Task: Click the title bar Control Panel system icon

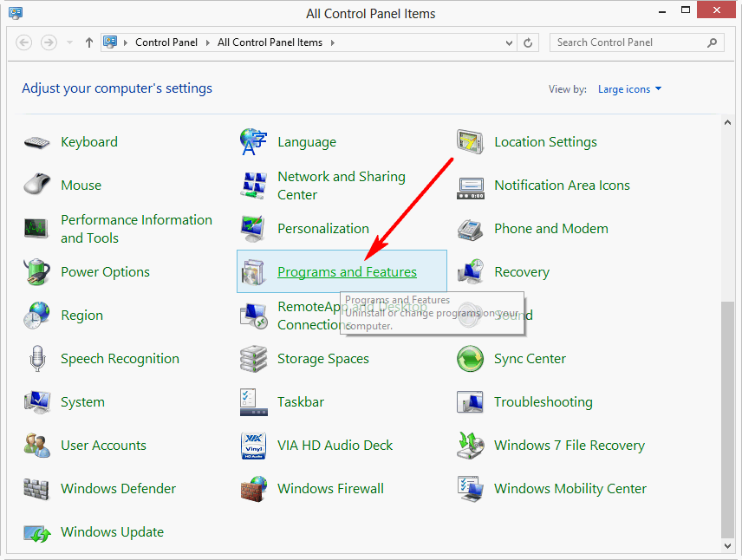Action: coord(16,12)
